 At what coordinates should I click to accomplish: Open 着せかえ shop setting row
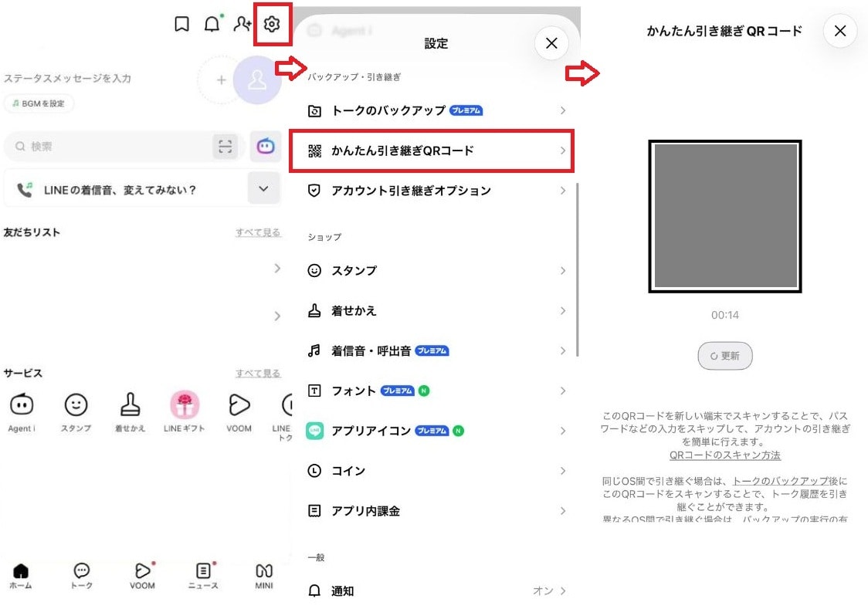click(x=436, y=311)
